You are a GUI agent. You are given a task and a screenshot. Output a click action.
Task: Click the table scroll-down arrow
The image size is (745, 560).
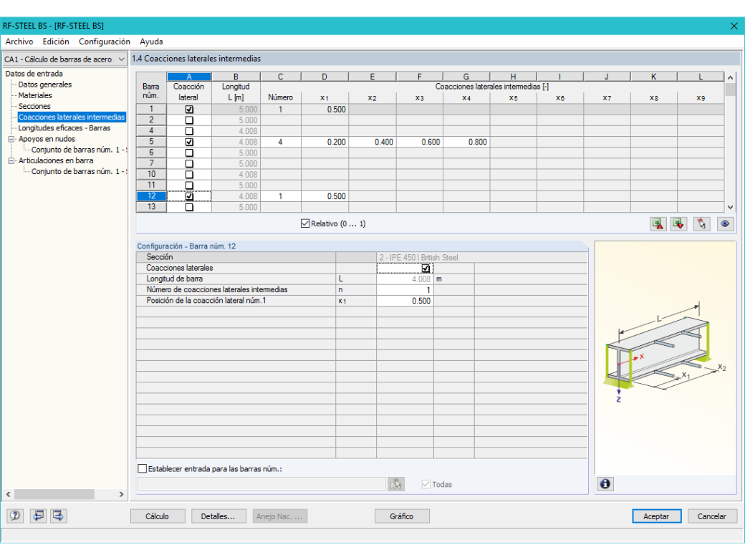click(x=730, y=207)
